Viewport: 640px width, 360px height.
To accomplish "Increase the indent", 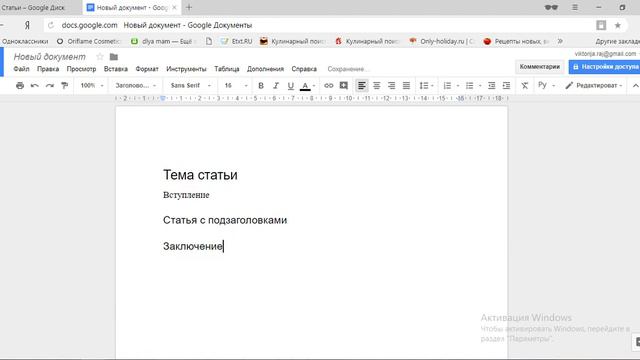I will pyautogui.click(x=506, y=86).
